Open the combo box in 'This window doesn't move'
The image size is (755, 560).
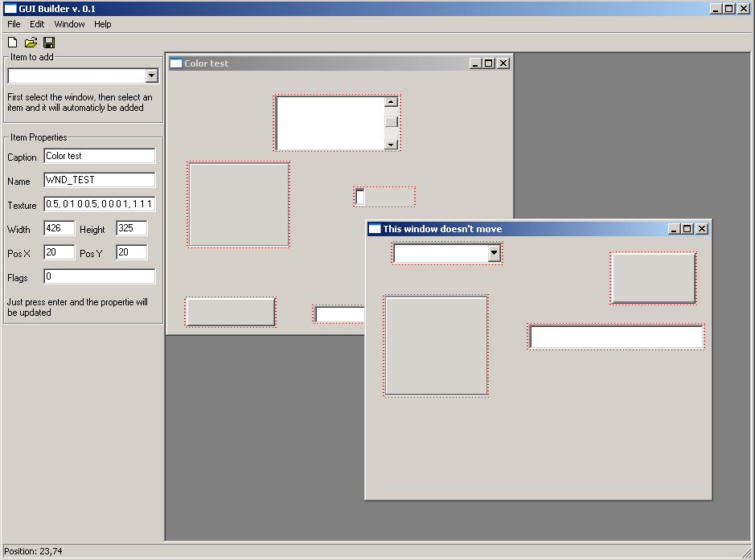(494, 253)
